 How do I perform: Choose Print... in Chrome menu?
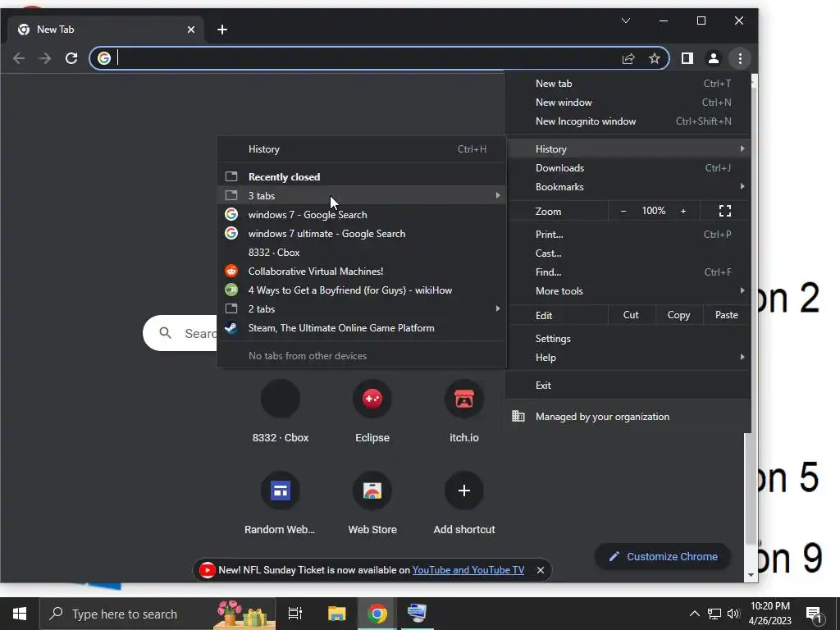pos(628,234)
